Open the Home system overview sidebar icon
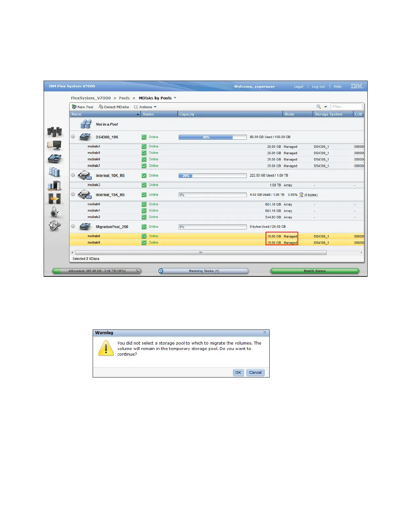 pos(54,132)
